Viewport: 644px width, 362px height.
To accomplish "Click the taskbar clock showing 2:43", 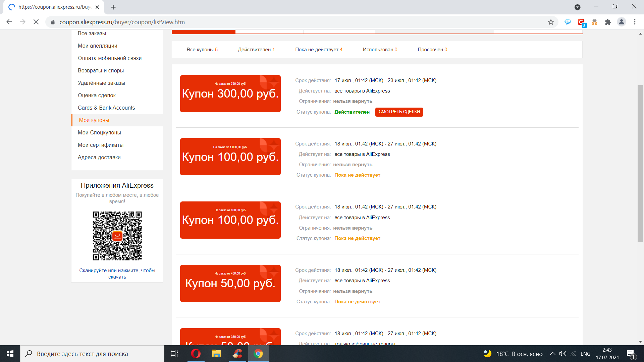I will [x=607, y=354].
